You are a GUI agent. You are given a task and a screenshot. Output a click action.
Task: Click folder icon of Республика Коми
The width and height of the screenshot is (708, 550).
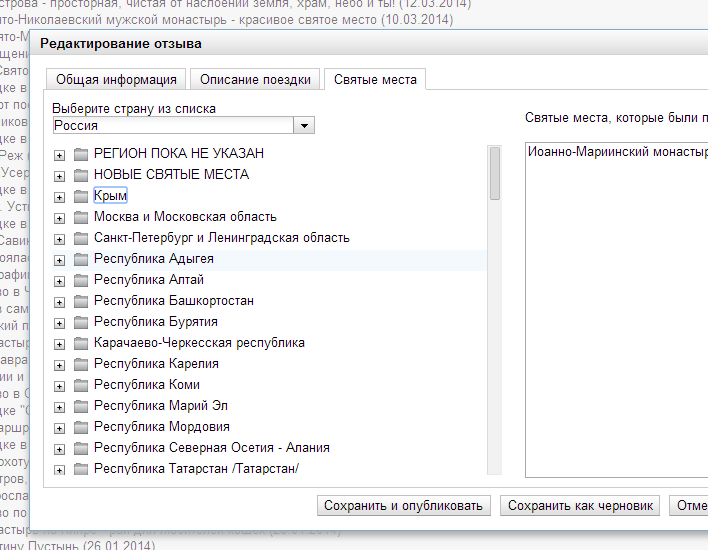pyautogui.click(x=81, y=385)
